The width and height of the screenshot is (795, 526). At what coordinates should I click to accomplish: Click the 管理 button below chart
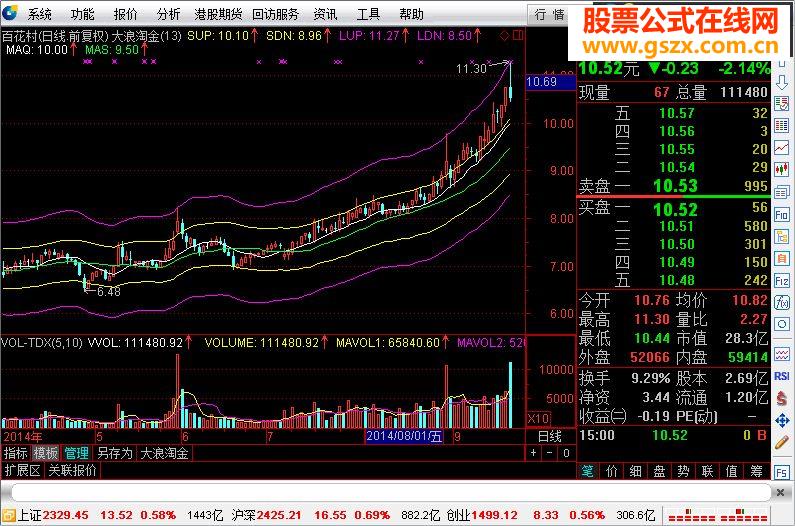tap(77, 453)
